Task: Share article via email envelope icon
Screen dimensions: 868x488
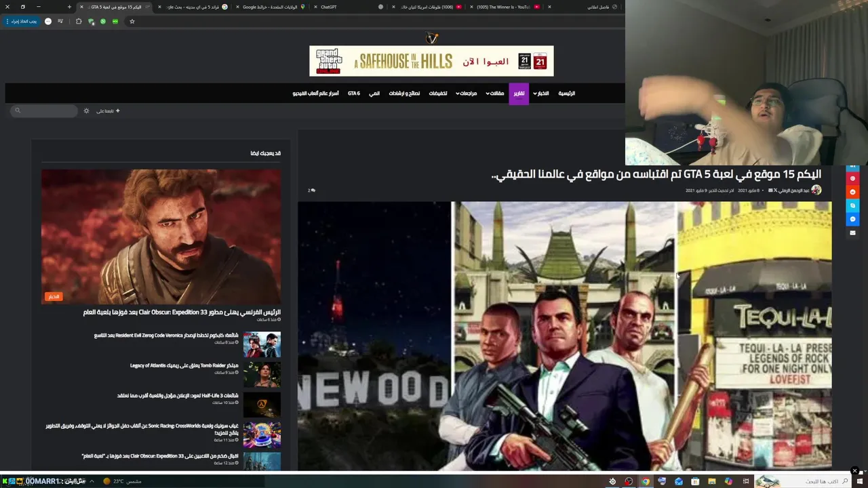Action: (853, 232)
